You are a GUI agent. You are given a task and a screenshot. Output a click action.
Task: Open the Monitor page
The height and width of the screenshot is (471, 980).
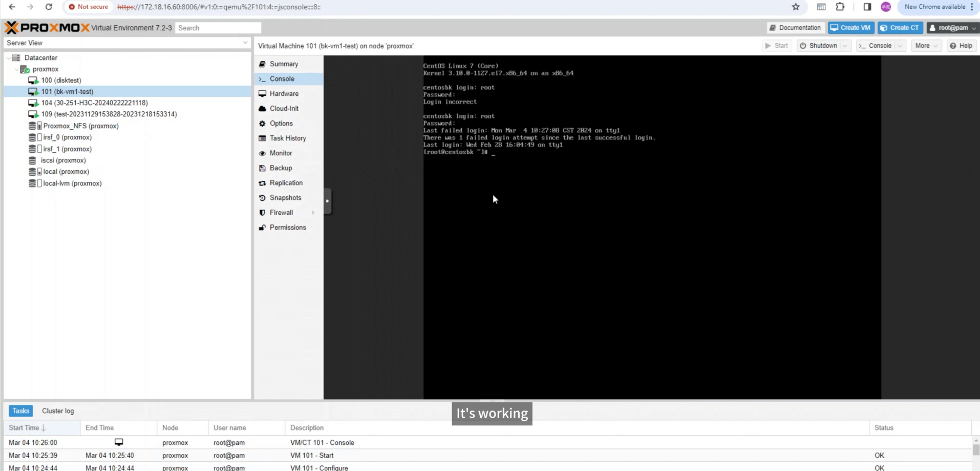288,153
